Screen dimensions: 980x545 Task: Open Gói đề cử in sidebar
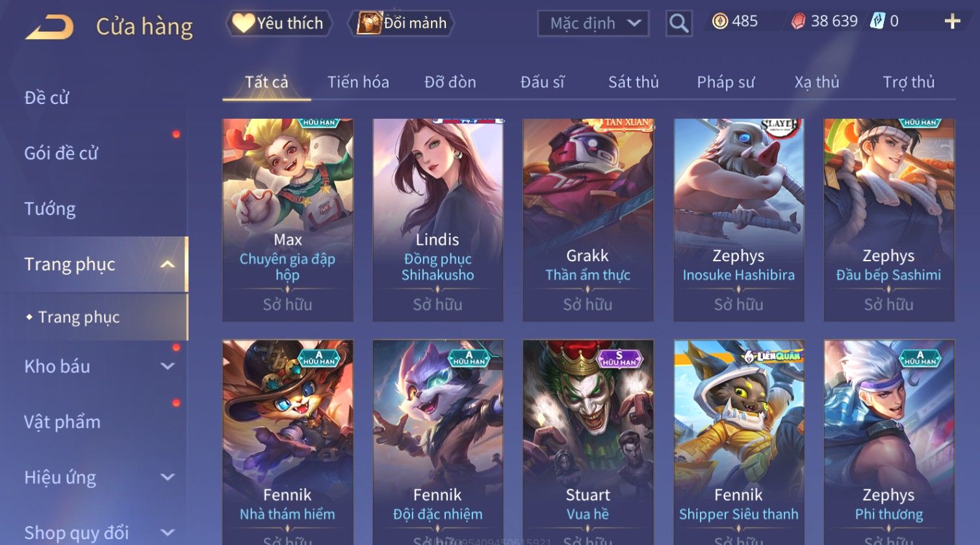(61, 153)
